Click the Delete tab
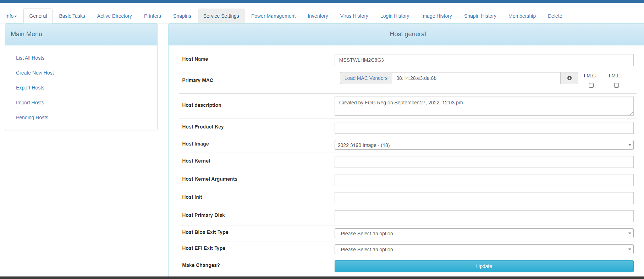 click(x=555, y=16)
